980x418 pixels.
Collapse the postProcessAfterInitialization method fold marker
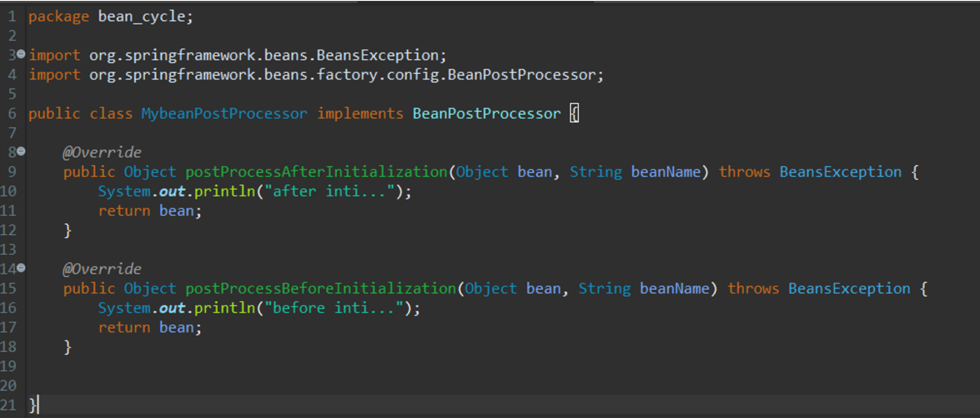21,152
